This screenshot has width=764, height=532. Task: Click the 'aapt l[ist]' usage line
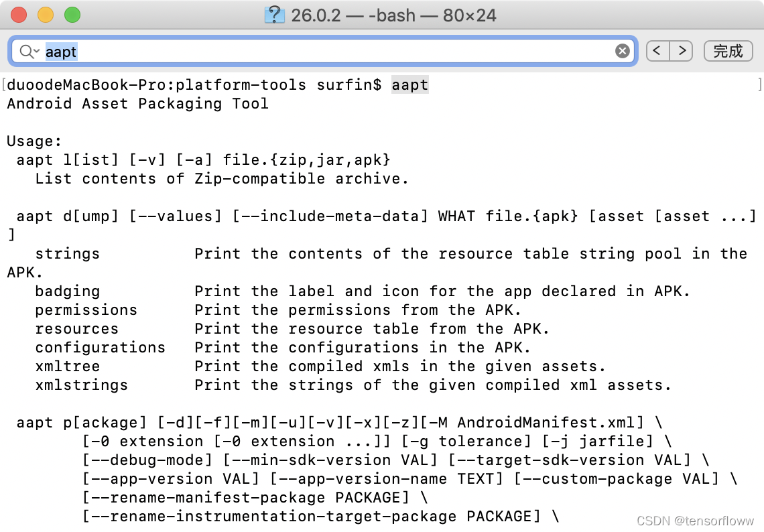click(x=203, y=159)
